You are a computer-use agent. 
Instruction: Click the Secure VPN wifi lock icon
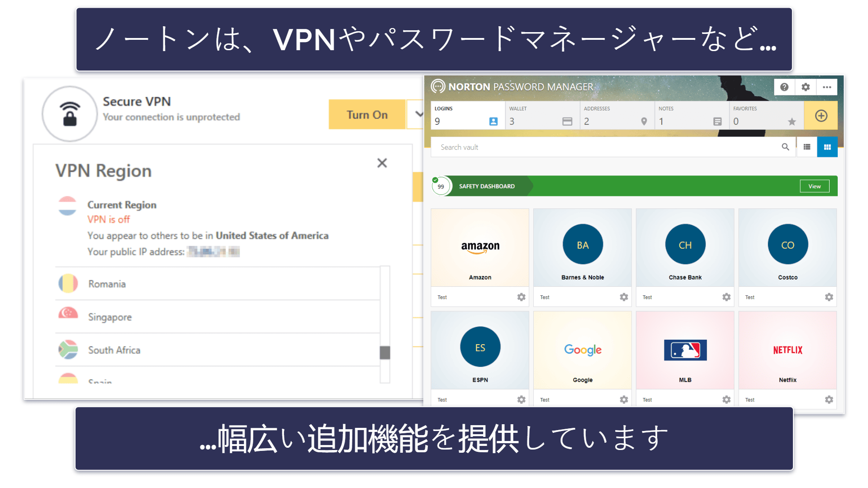pos(70,114)
